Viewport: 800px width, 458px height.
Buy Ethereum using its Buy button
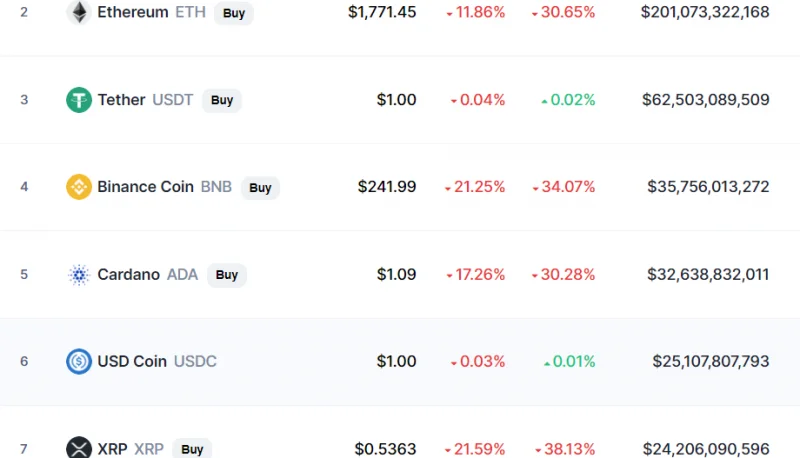click(234, 13)
